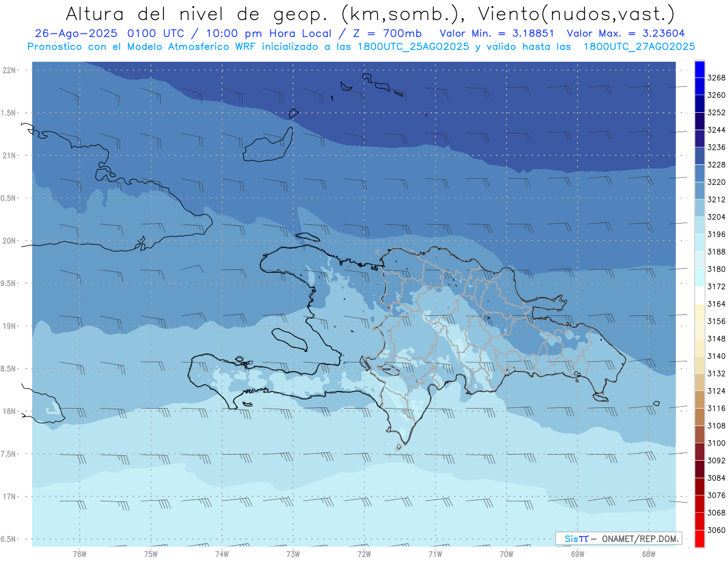Image resolution: width=728 pixels, height=562 pixels.
Task: Click the 0.5N latitude label
Action: 9,198
